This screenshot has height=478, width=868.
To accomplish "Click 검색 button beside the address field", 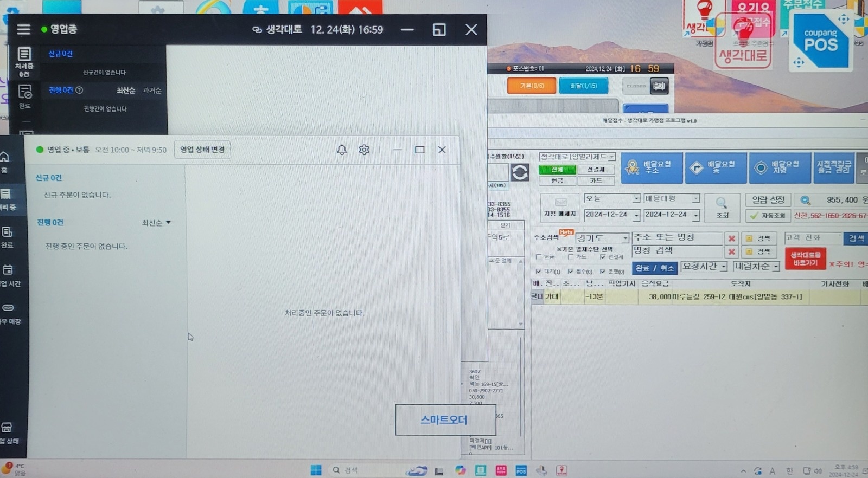I will pyautogui.click(x=759, y=238).
